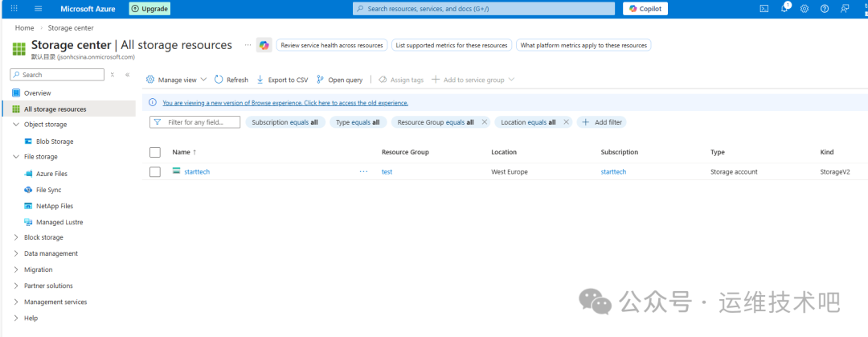
Task: Click List supported metrics for these resources
Action: coord(451,46)
